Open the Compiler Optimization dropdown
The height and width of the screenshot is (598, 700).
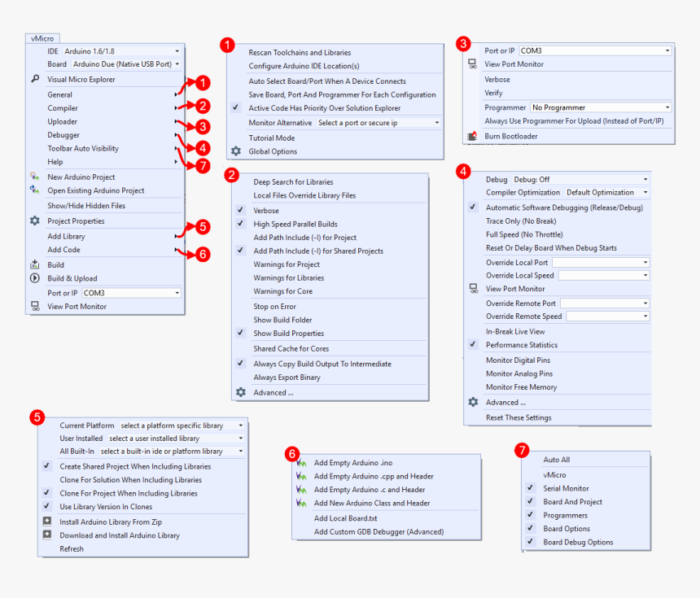(x=607, y=192)
